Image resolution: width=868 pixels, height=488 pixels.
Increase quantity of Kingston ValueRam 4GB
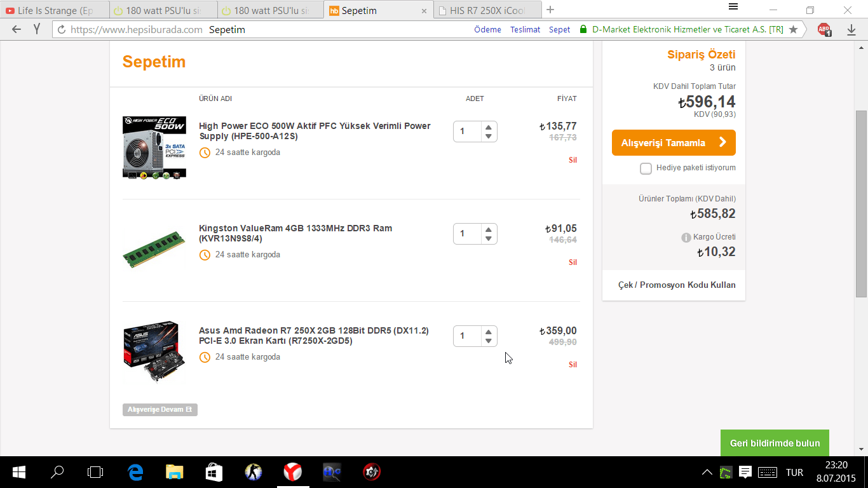coord(488,229)
